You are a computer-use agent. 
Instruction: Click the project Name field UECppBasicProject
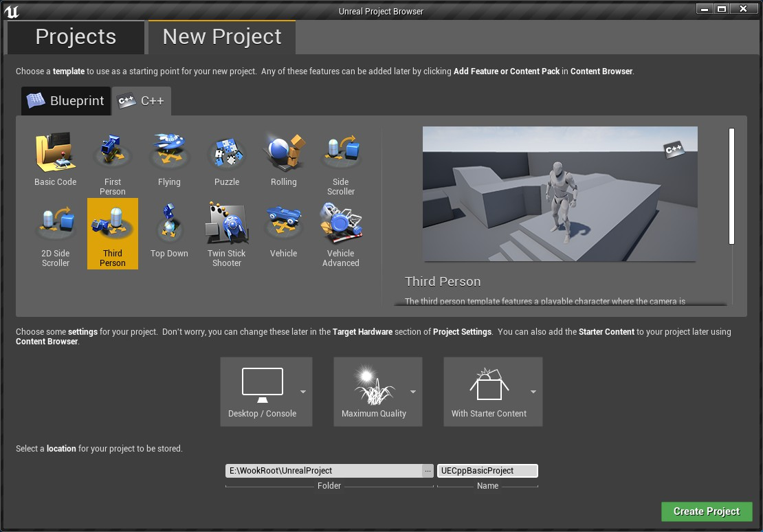[487, 471]
